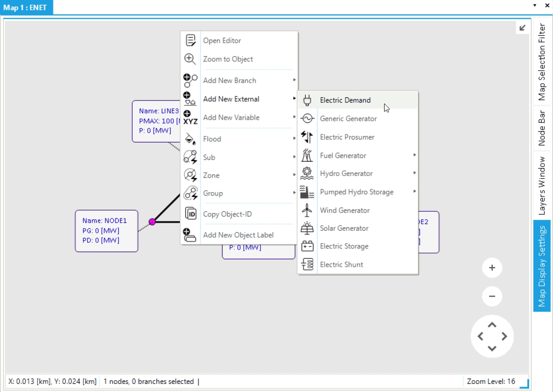Open the Layers Window side tab
Image resolution: width=553 pixels, height=392 pixels.
(542, 186)
